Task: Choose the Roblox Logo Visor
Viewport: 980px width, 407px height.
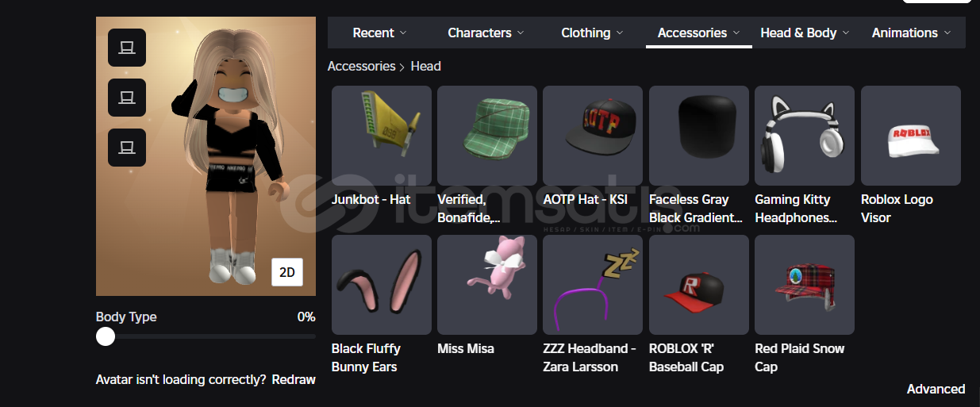Action: (911, 136)
